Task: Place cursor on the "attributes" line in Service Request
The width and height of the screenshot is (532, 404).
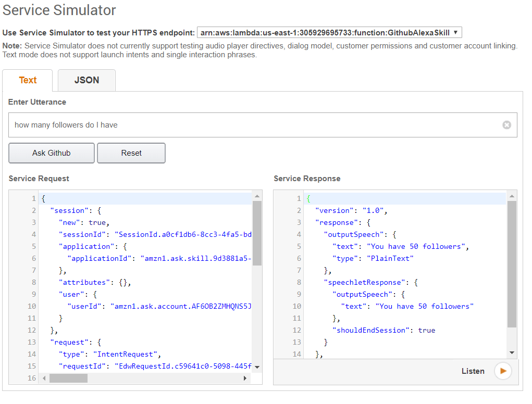Action: tap(95, 282)
